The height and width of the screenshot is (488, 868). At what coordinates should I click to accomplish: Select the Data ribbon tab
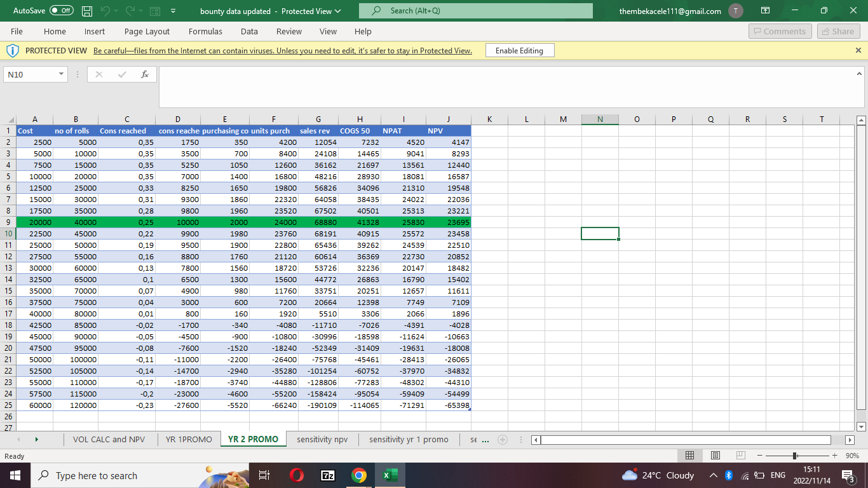point(249,31)
